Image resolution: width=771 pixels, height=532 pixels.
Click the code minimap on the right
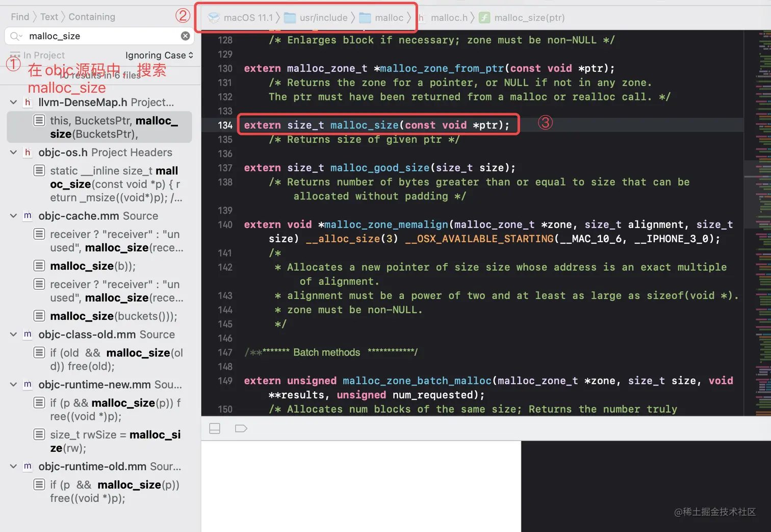(758, 223)
